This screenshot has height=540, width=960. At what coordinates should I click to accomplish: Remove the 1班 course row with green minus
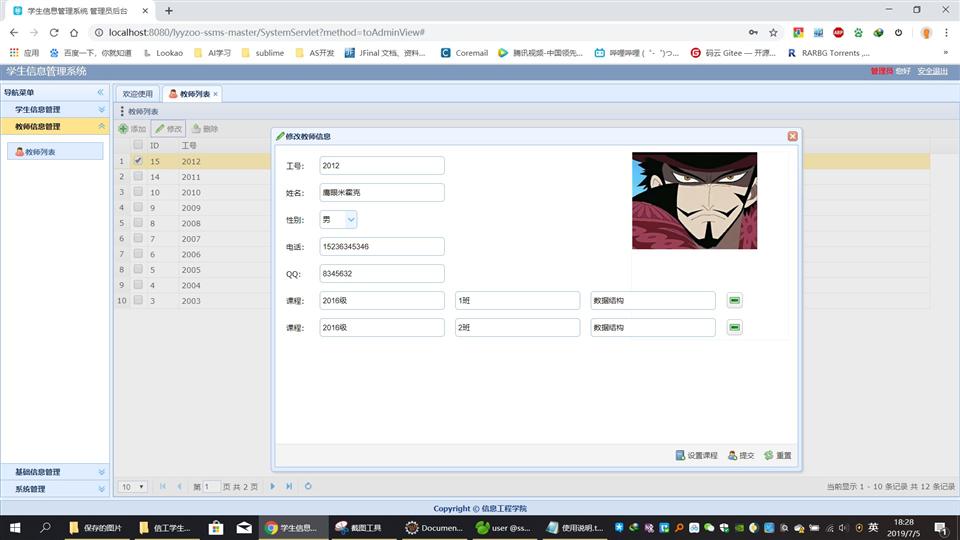[x=735, y=301]
